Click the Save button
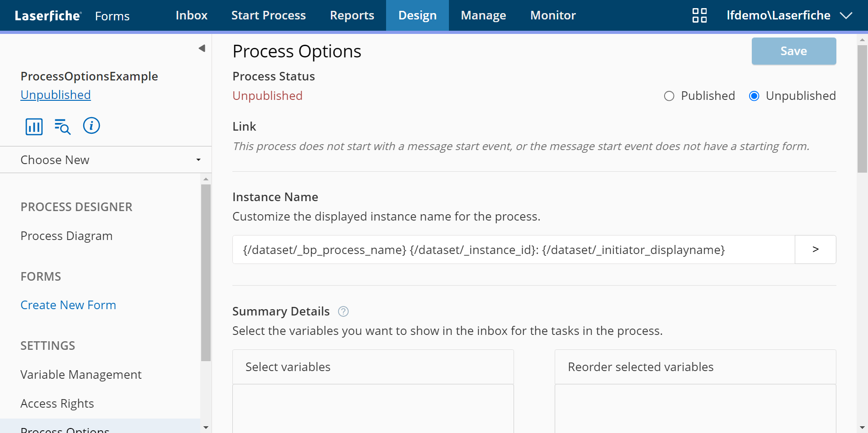 (x=793, y=51)
